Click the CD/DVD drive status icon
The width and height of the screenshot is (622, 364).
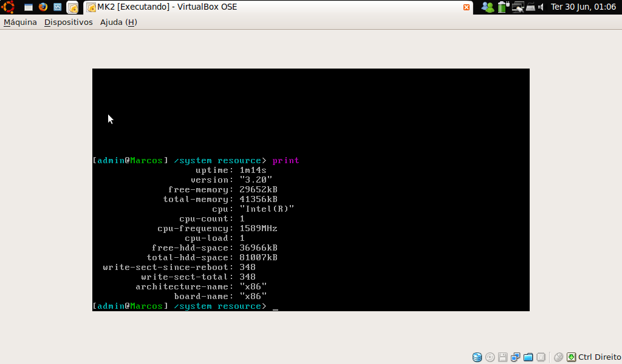point(490,357)
